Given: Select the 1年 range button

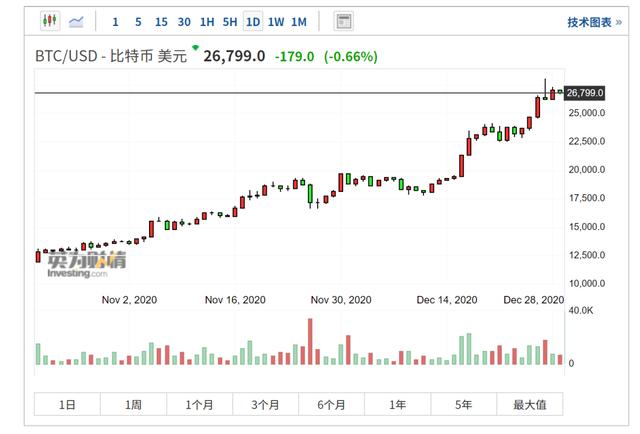Looking at the screenshot, I should (x=397, y=404).
